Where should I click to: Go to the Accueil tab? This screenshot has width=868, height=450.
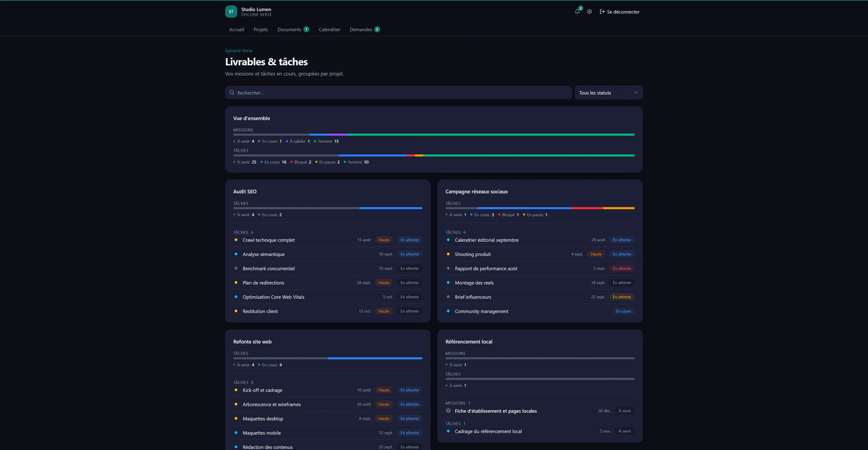236,30
